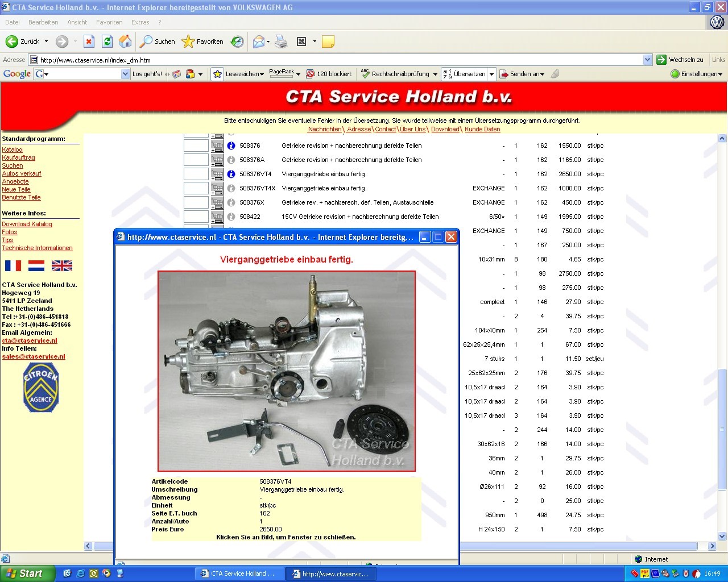Expand the Einstellungen dropdown in Google toolbar

click(x=697, y=74)
